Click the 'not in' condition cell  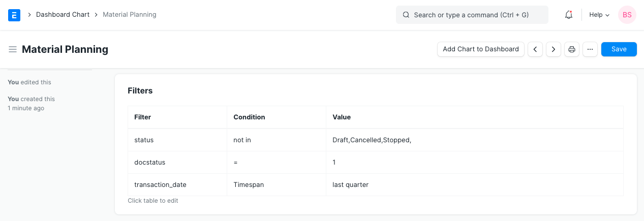[242, 140]
